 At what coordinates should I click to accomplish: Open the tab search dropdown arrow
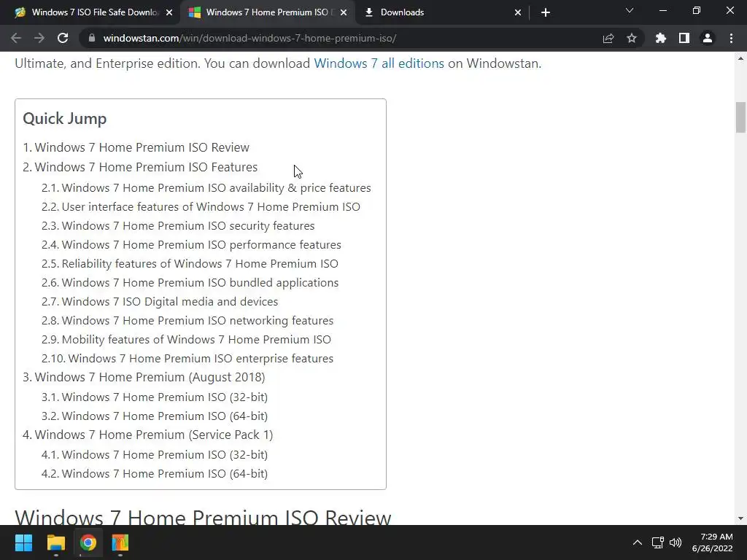pyautogui.click(x=630, y=10)
